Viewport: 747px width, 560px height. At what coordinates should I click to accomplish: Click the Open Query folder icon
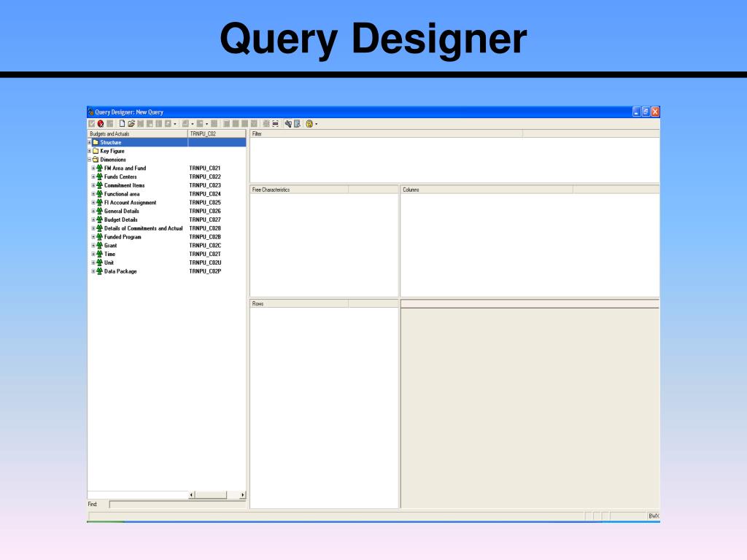coord(131,124)
